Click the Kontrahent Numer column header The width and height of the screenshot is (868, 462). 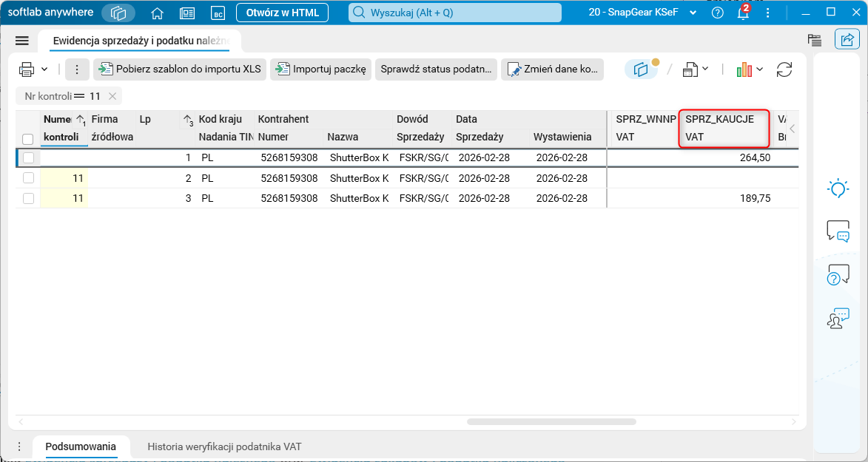click(x=289, y=137)
